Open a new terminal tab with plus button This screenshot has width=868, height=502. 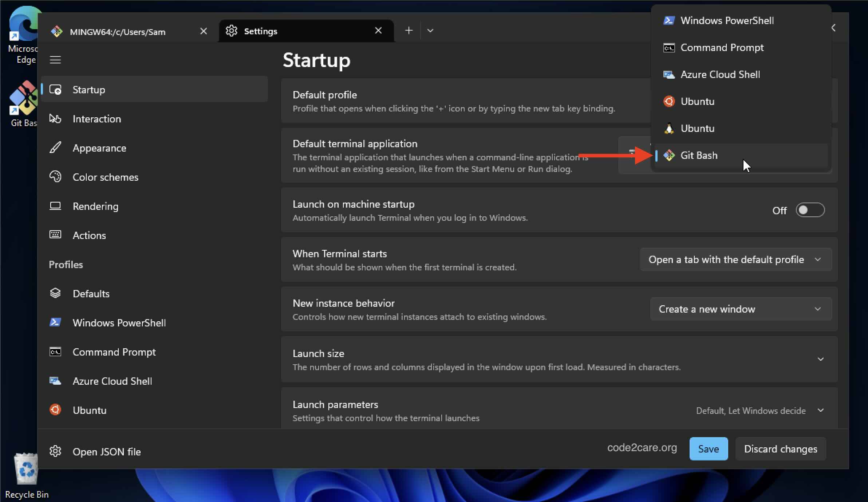(x=408, y=30)
